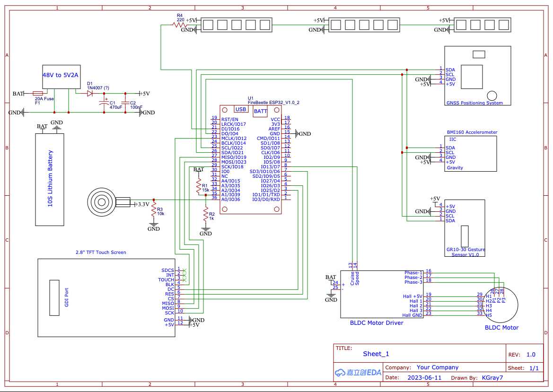Select the 48V to 5V2A converter block

(61, 77)
